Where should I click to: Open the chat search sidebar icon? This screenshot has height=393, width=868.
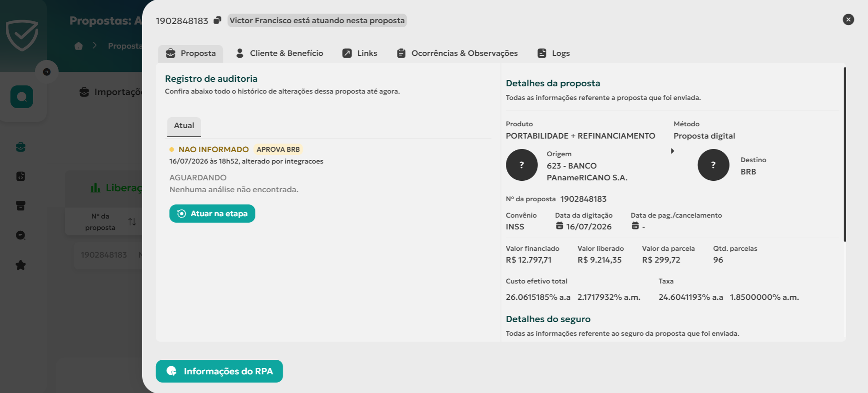(21, 235)
